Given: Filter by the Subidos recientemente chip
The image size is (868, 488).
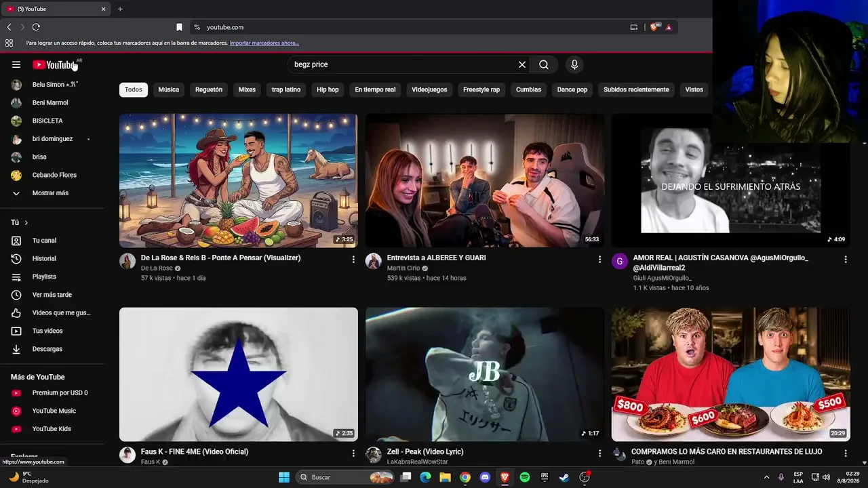Looking at the screenshot, I should pyautogui.click(x=636, y=89).
